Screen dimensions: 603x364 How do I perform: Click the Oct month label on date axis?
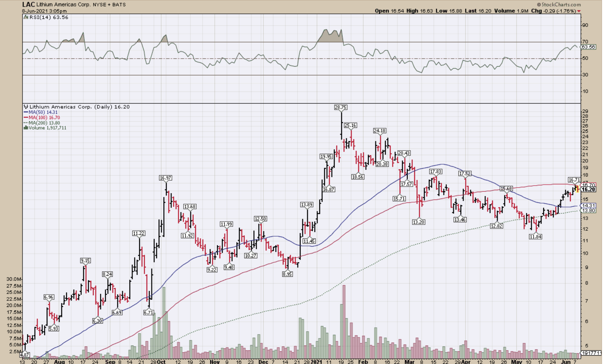point(161,362)
